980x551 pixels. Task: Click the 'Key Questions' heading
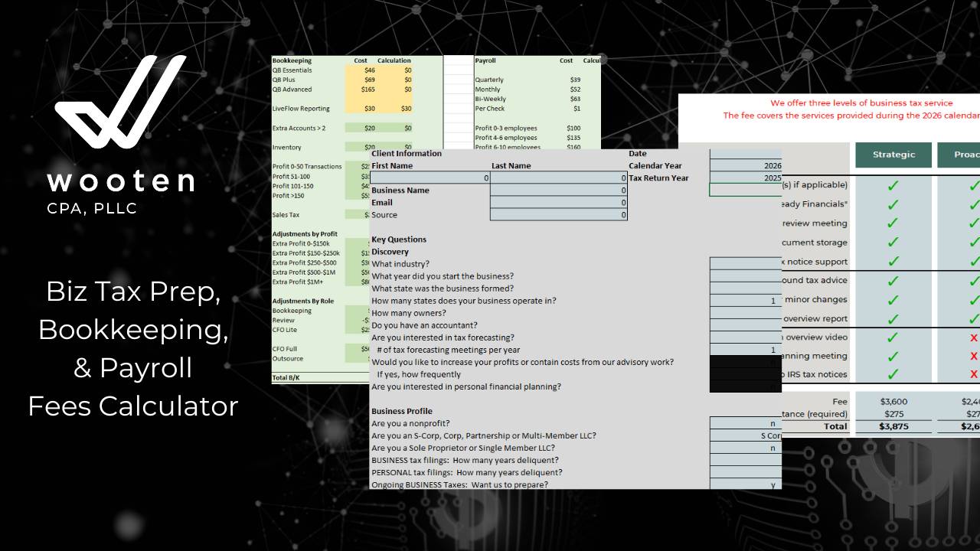click(x=399, y=240)
